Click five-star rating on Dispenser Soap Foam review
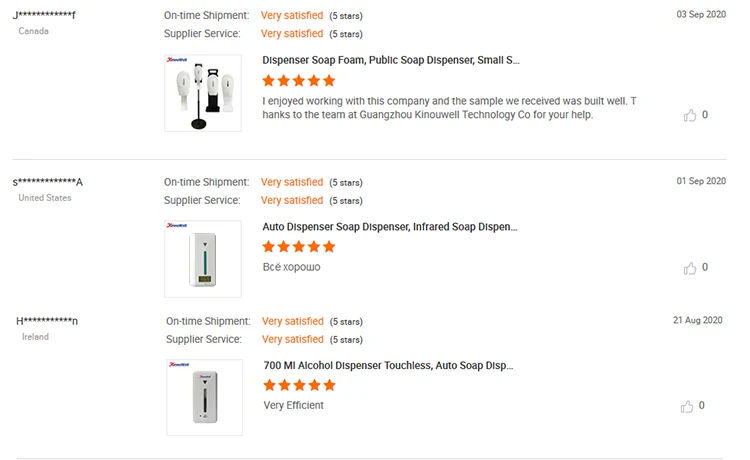The height and width of the screenshot is (460, 750). (298, 81)
